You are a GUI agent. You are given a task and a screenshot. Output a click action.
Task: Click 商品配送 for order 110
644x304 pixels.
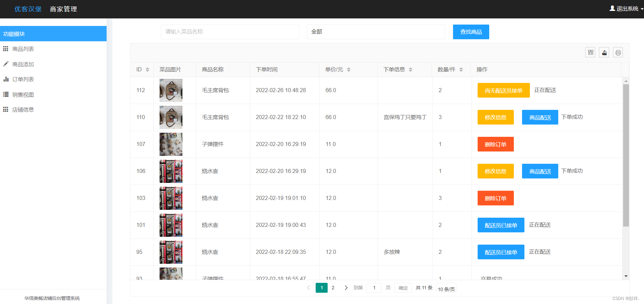point(540,117)
